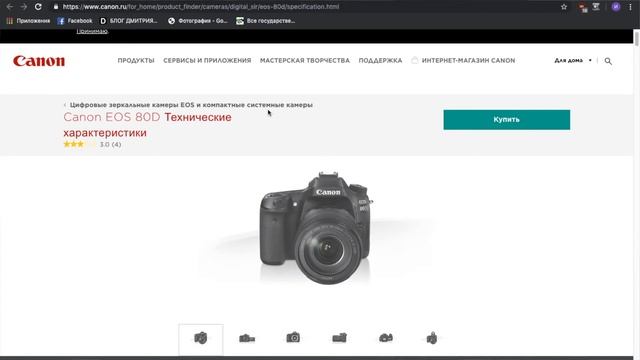Viewport: 640px width, 360px height.
Task: Click the Купить button
Action: [x=507, y=120]
